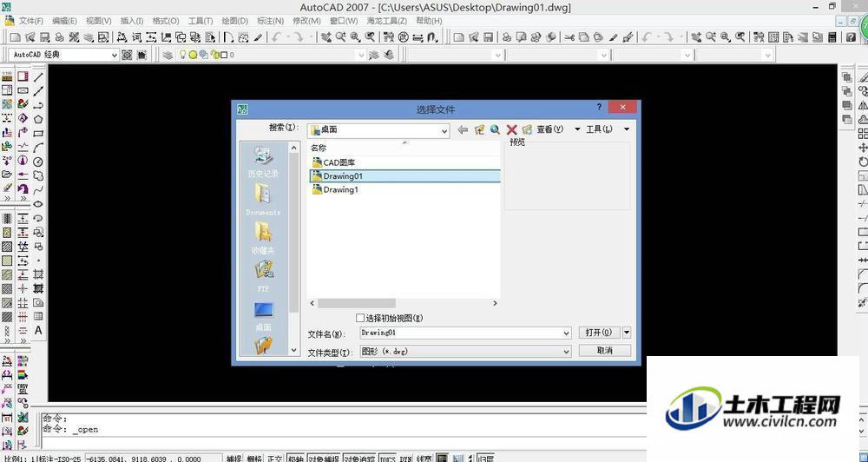Select the Ellipse draw tool

pyautogui.click(x=38, y=204)
